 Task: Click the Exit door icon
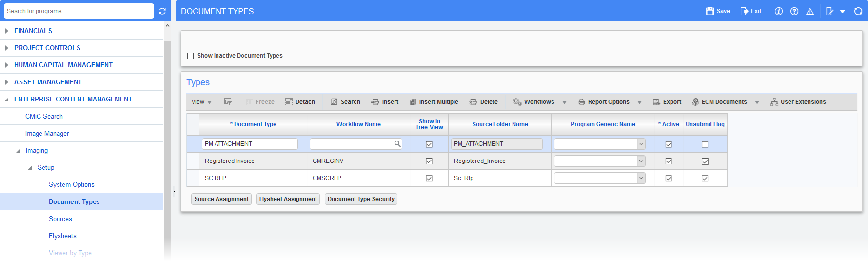744,11
